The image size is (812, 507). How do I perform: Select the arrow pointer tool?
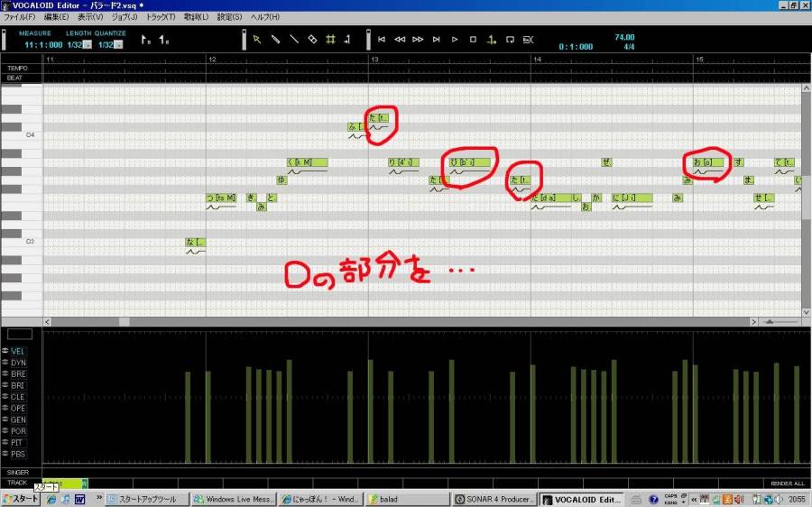[x=257, y=40]
